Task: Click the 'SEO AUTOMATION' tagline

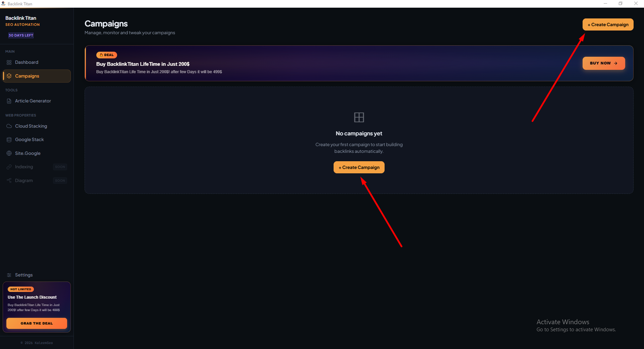Action: 23,25
